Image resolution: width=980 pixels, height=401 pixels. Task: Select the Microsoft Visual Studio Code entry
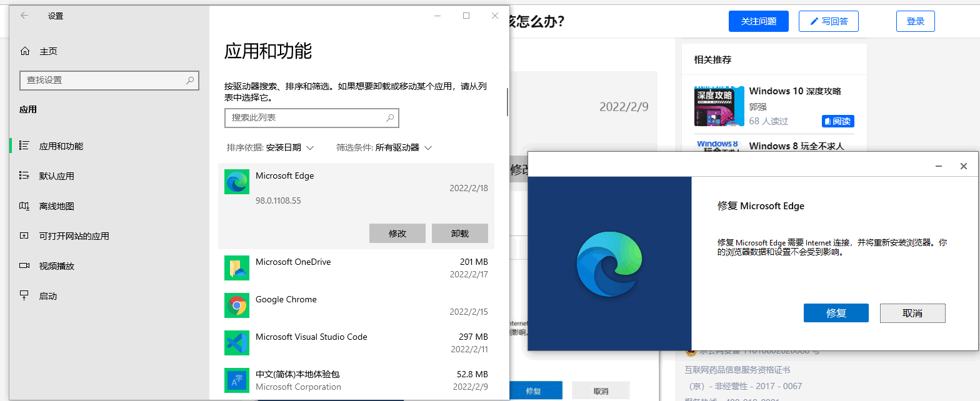[x=356, y=343]
